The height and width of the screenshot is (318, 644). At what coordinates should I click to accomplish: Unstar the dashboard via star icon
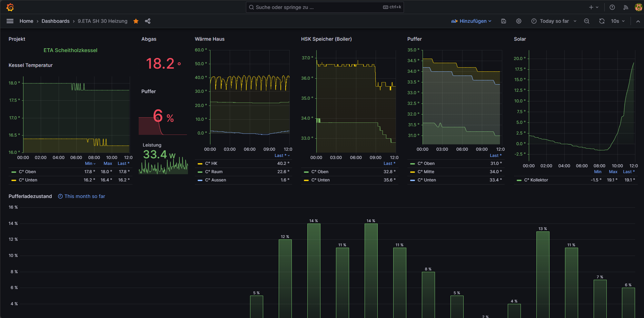pos(136,21)
